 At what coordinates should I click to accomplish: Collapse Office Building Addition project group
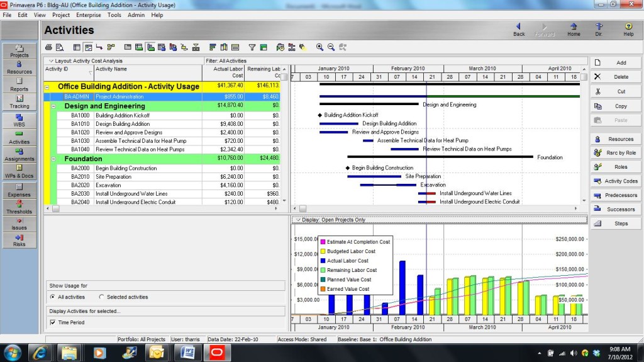click(47, 87)
